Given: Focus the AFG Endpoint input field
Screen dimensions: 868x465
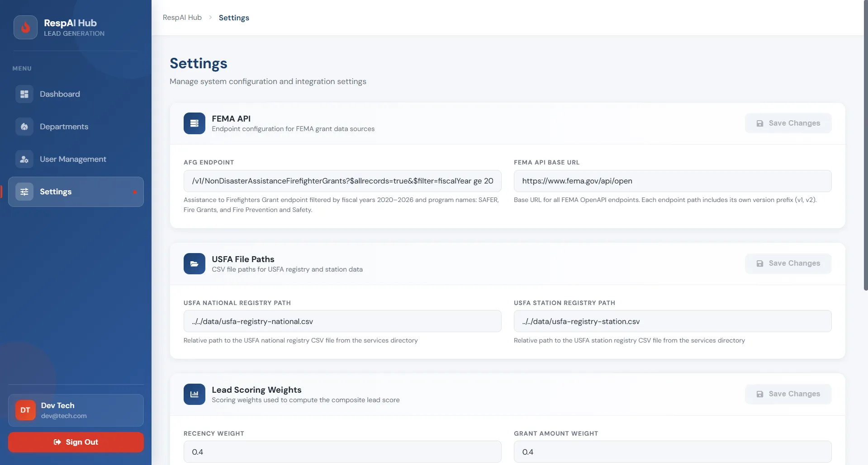Looking at the screenshot, I should (x=342, y=181).
